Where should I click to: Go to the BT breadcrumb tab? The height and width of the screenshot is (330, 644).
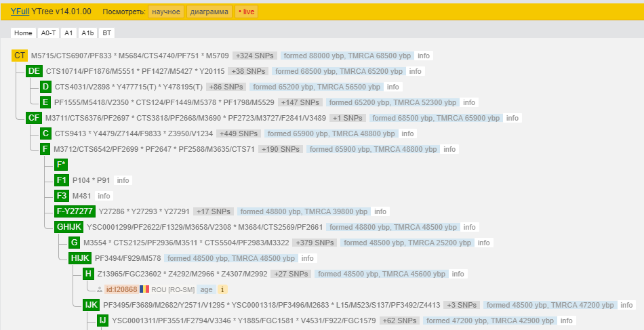[107, 33]
